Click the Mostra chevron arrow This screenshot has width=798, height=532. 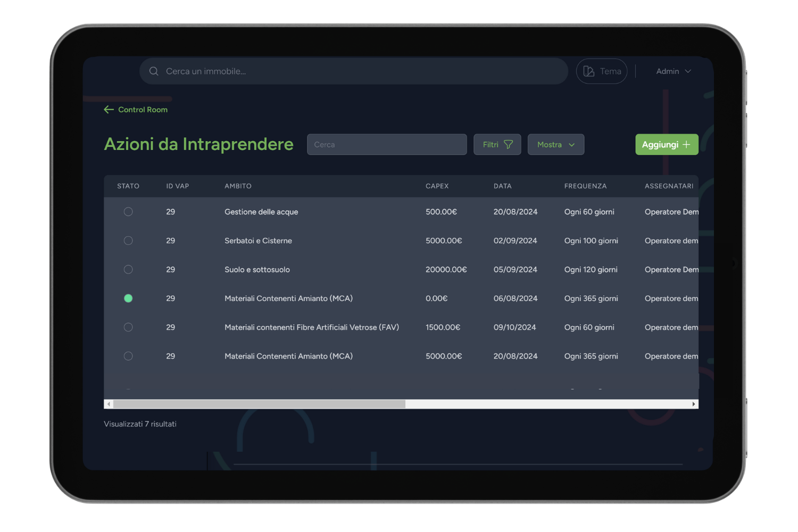[572, 145]
